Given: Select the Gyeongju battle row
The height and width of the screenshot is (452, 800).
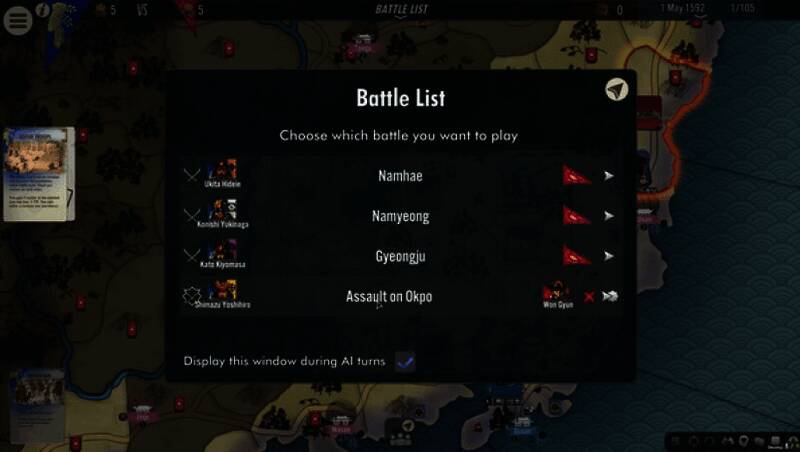Looking at the screenshot, I should pyautogui.click(x=401, y=256).
